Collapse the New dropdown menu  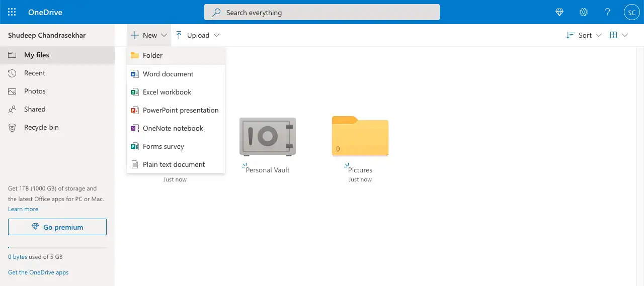pos(149,35)
